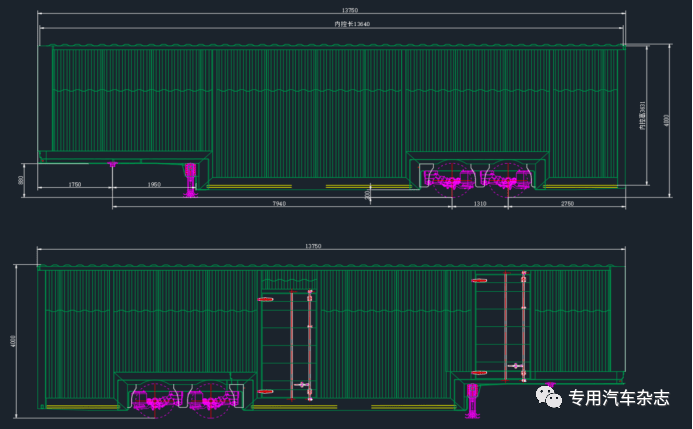Click the 1310 axle spacing dimension
693x429 pixels.
click(x=479, y=204)
